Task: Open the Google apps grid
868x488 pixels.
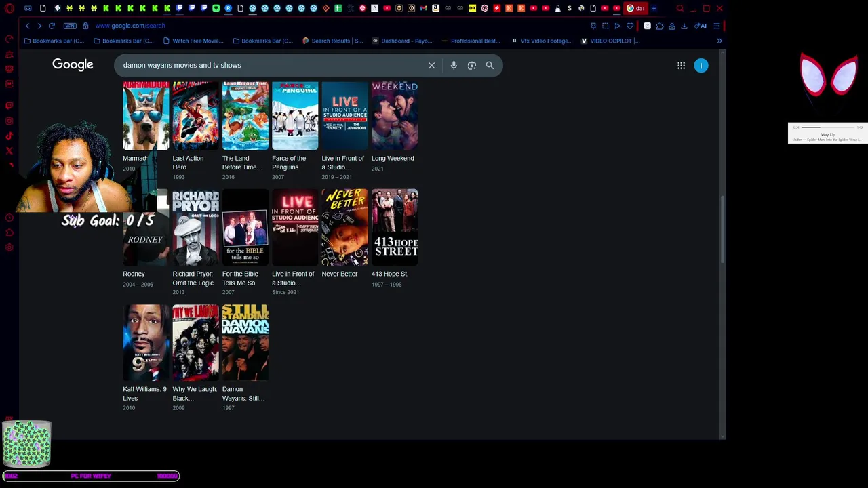Action: pos(681,66)
